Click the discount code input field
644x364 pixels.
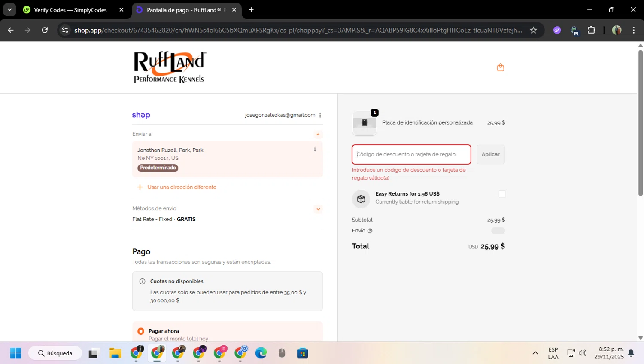point(411,154)
